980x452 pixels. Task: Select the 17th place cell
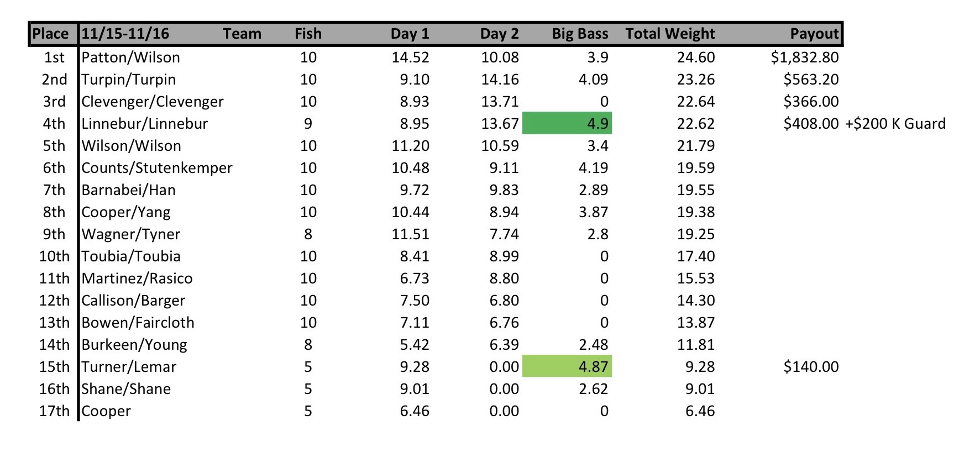(x=54, y=411)
